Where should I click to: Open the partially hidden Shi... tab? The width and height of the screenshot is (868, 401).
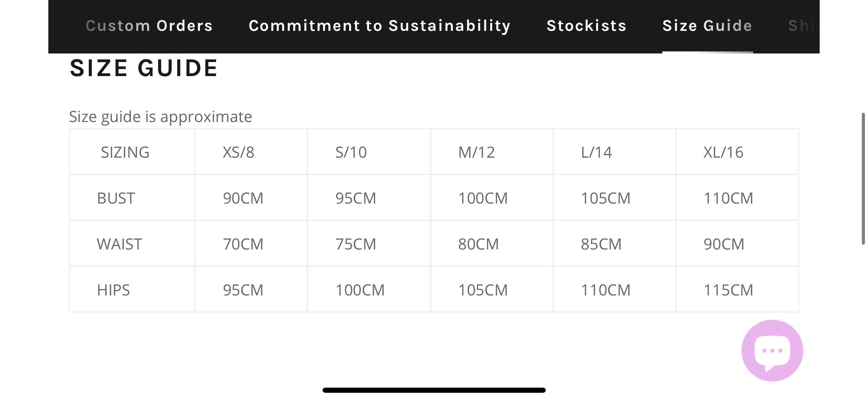(802, 26)
